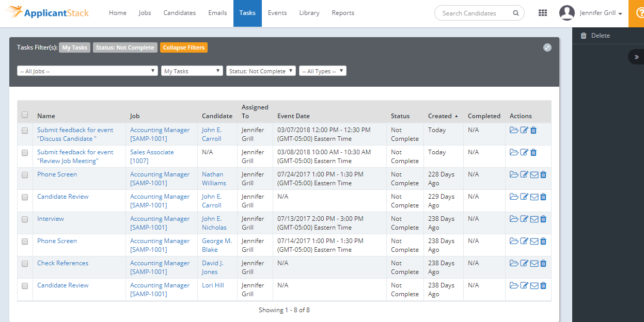Delete the Review Job Meeting feedback task via its trash icon
Screen dimensions: 644x322
(533, 153)
